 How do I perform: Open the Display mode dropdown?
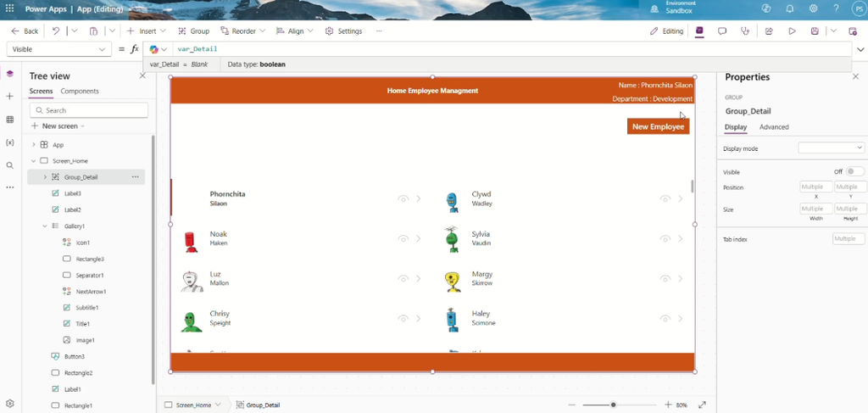(x=831, y=148)
